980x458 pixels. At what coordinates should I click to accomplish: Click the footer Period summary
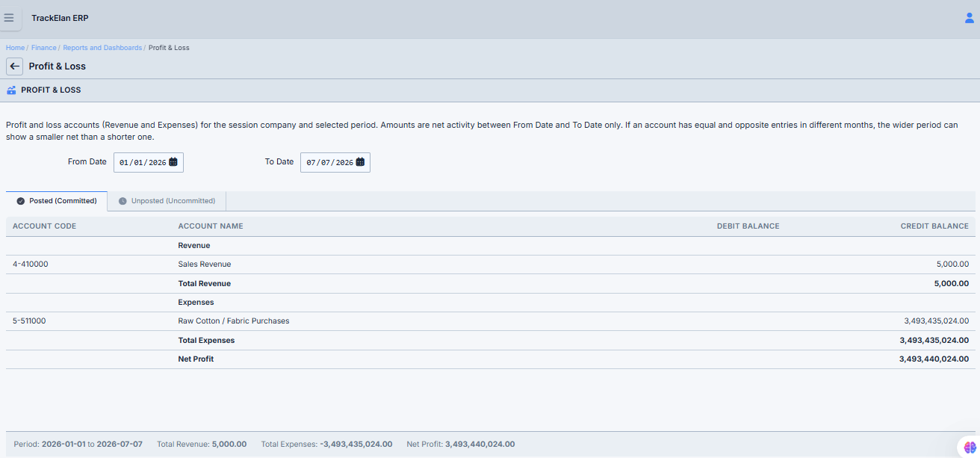(78, 444)
